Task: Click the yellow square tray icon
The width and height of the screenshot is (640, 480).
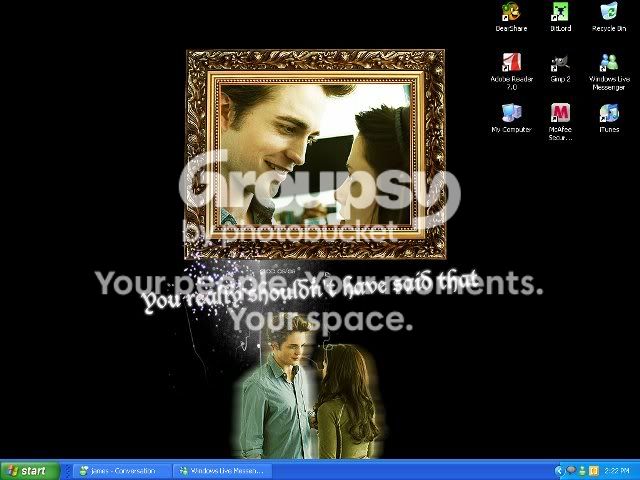Action: click(x=593, y=471)
